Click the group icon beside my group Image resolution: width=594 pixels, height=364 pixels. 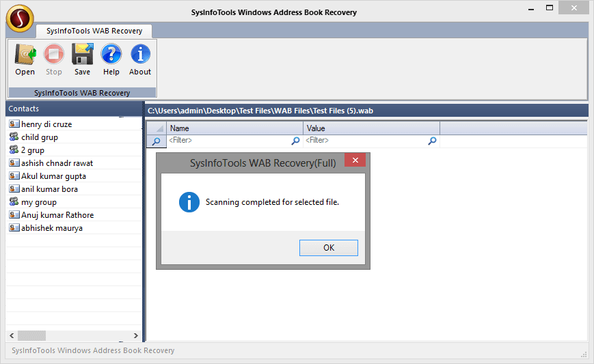(14, 201)
